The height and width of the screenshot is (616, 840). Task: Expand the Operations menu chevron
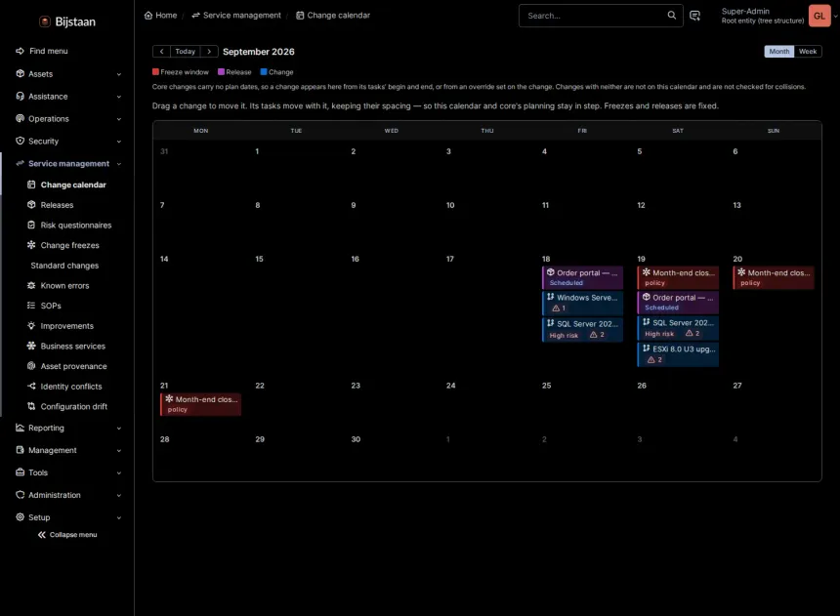[x=119, y=119]
